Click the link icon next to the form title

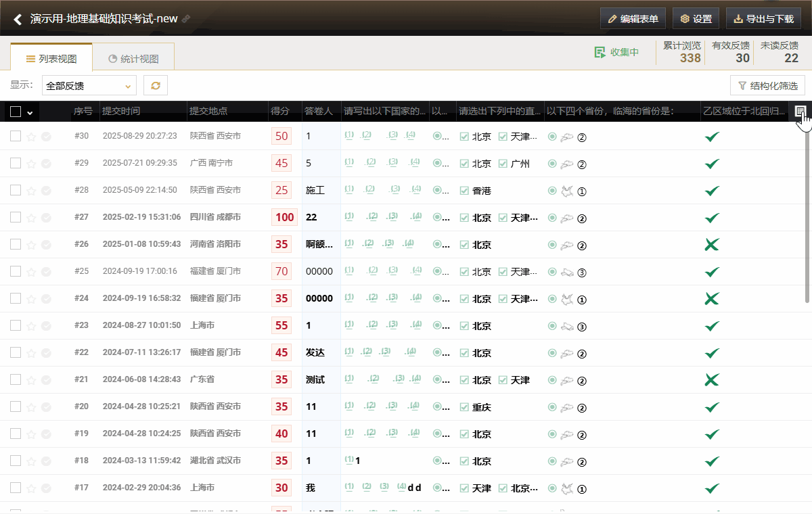186,19
